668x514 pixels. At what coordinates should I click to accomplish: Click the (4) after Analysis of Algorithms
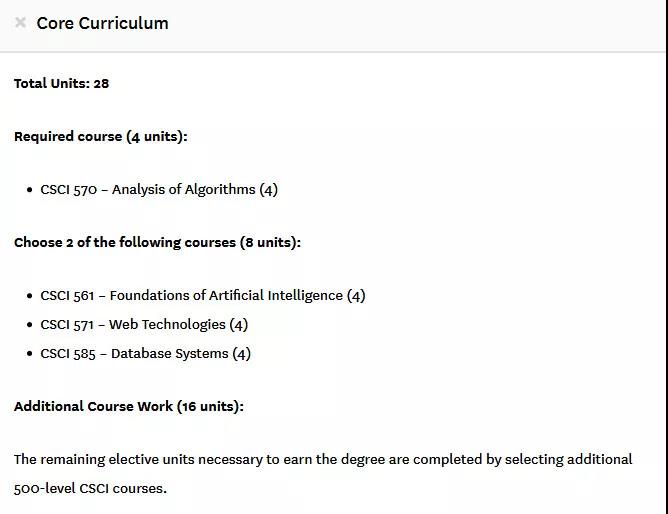tap(268, 190)
